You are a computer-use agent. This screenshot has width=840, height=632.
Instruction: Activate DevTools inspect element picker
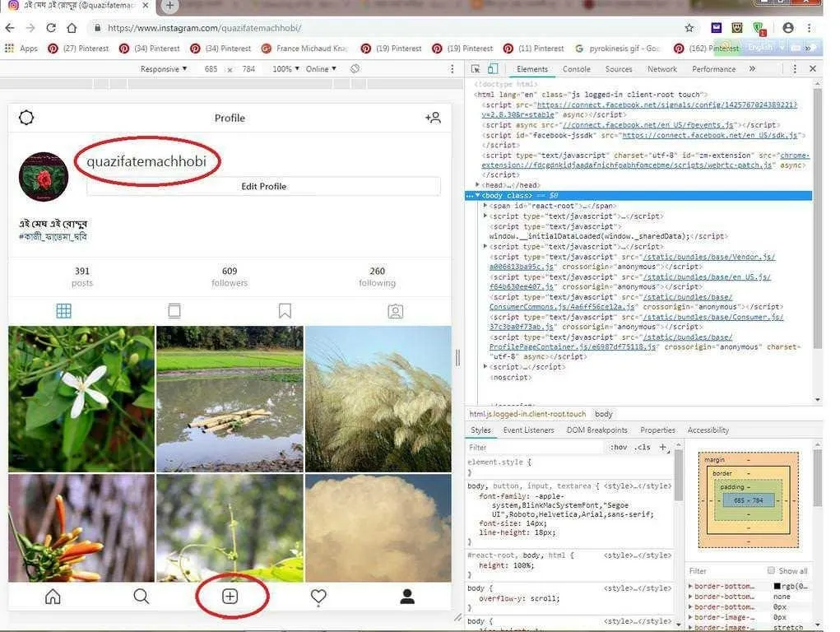[476, 69]
